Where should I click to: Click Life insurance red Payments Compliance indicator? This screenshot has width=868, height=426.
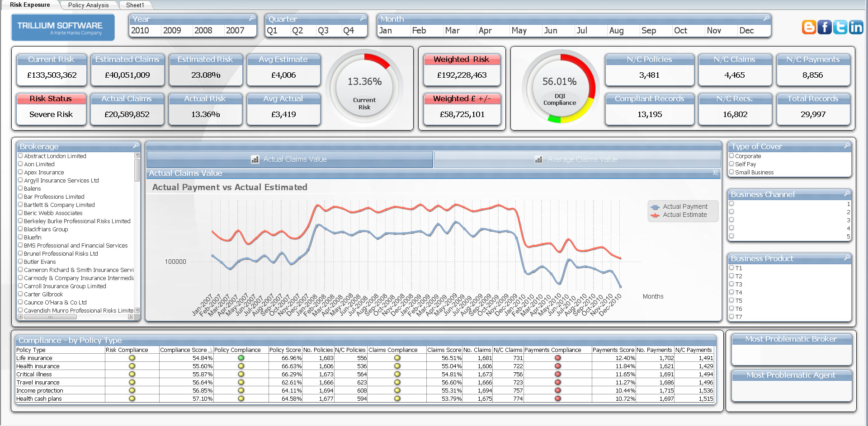[x=558, y=358]
